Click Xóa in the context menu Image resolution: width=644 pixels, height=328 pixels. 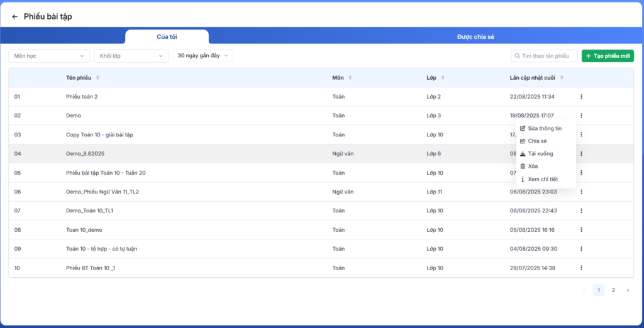532,167
